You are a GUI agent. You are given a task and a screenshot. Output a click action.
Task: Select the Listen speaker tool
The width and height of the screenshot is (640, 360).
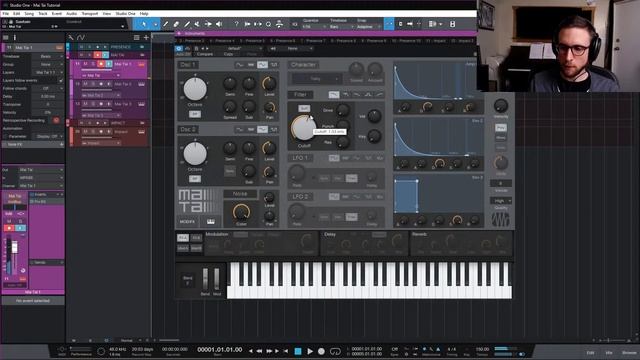pos(219,24)
